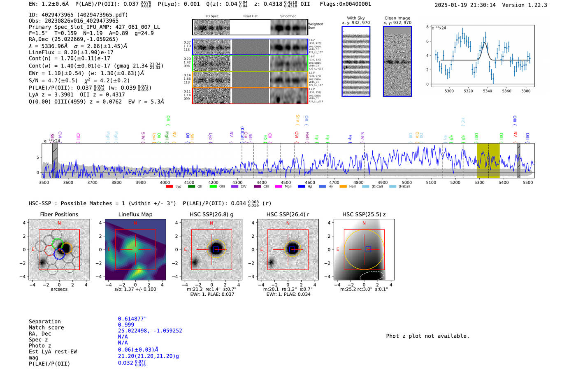Open the HSC SSP(26.4) r cutout
The width and height of the screenshot is (576, 392).
click(x=288, y=250)
